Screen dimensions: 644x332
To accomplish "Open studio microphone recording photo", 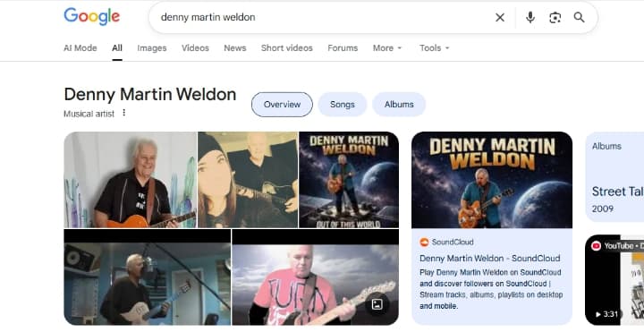I will (x=147, y=277).
